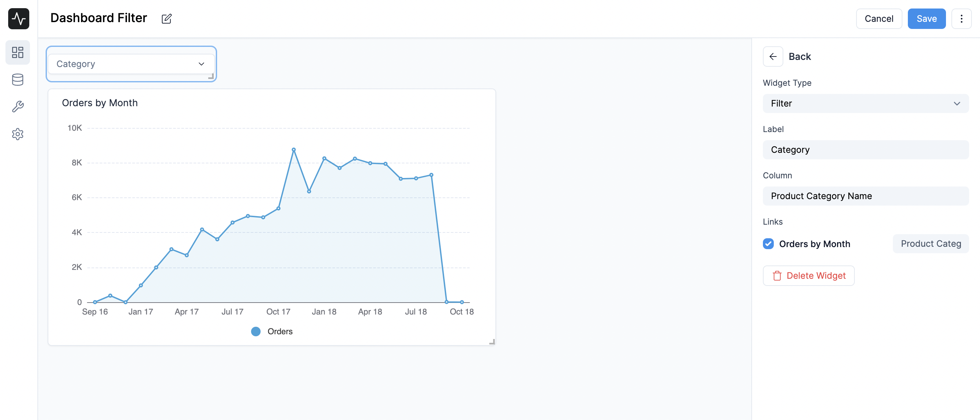Click the waveform/logo icon top left

point(19,19)
